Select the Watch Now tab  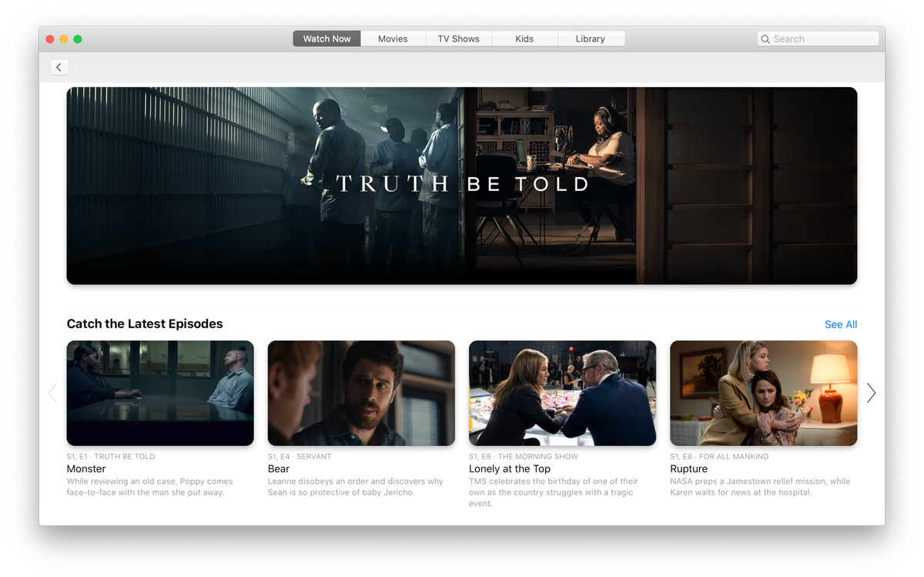point(326,39)
